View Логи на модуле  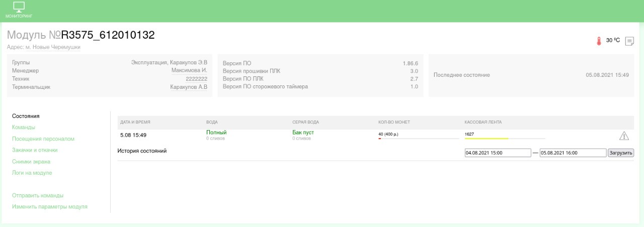(x=32, y=173)
